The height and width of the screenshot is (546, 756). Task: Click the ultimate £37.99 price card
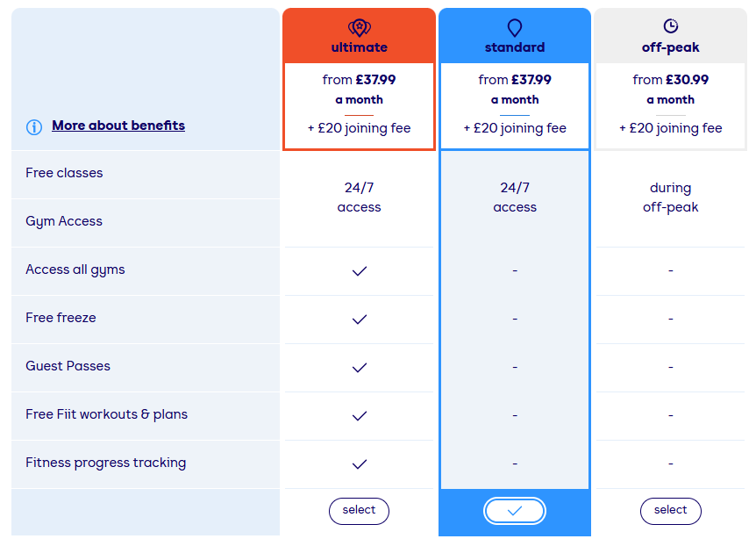pos(359,104)
